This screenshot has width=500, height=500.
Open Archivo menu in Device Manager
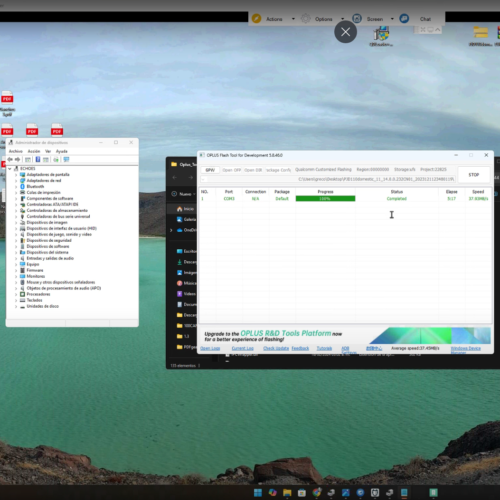pyautogui.click(x=15, y=151)
